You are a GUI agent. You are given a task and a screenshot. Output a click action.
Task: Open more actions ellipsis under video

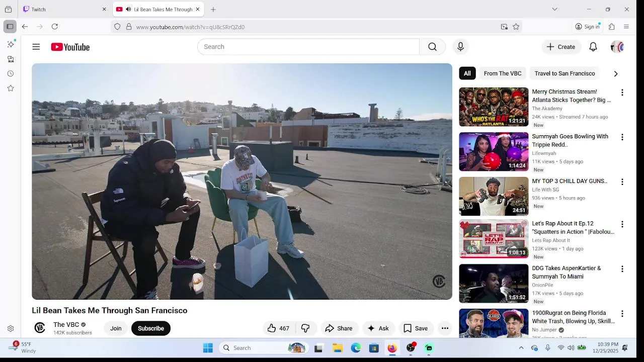pos(445,328)
